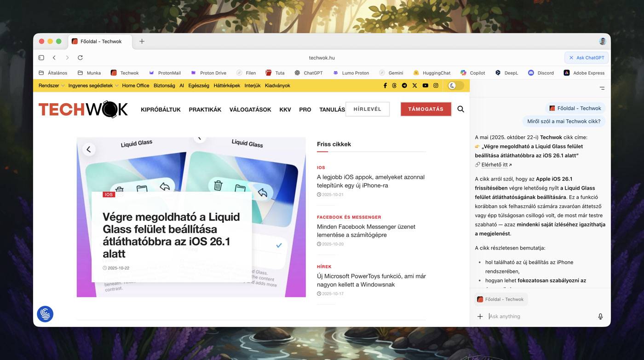Open Techwok's Instagram icon
The width and height of the screenshot is (644, 360).
click(x=436, y=86)
